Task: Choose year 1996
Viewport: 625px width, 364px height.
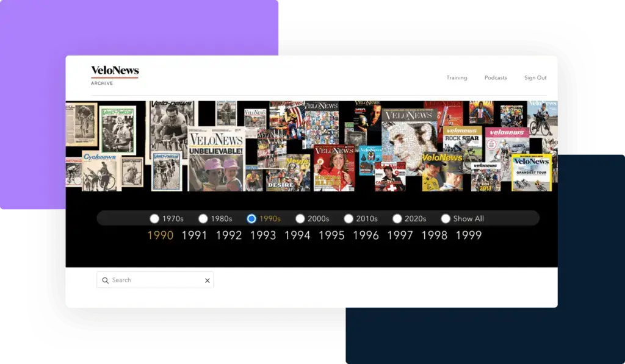Action: tap(366, 235)
